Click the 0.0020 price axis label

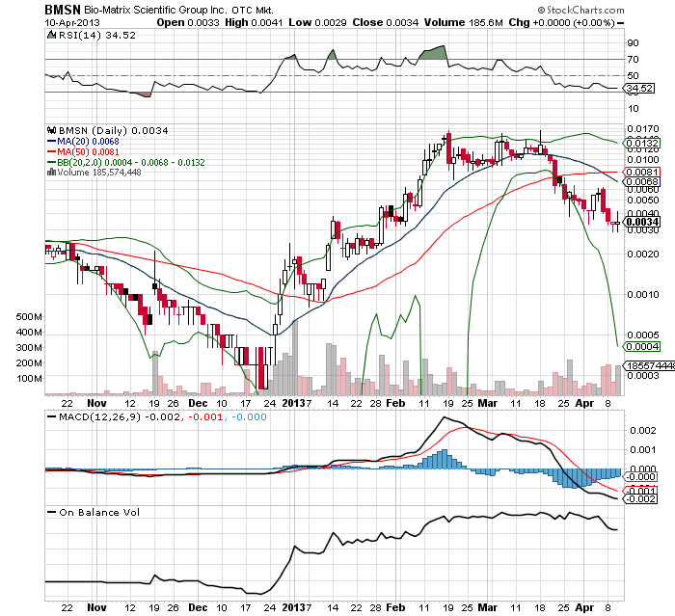643,254
